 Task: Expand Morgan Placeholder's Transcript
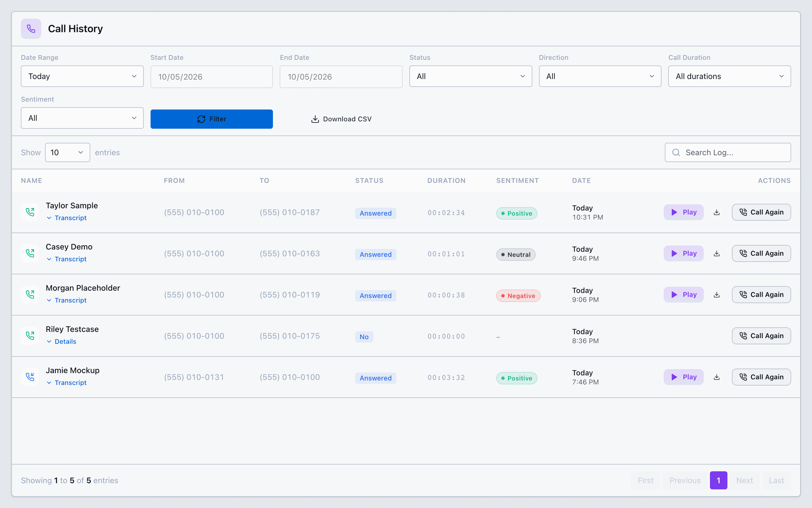(67, 300)
